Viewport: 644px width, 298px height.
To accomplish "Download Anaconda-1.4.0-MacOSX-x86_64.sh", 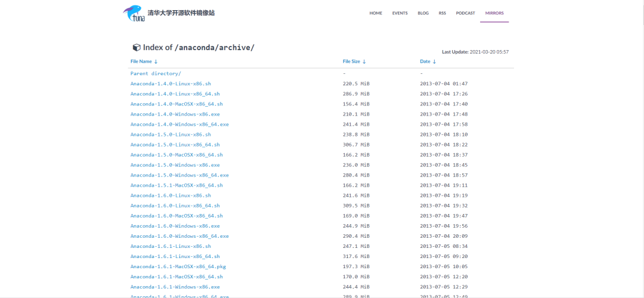I will click(x=177, y=104).
